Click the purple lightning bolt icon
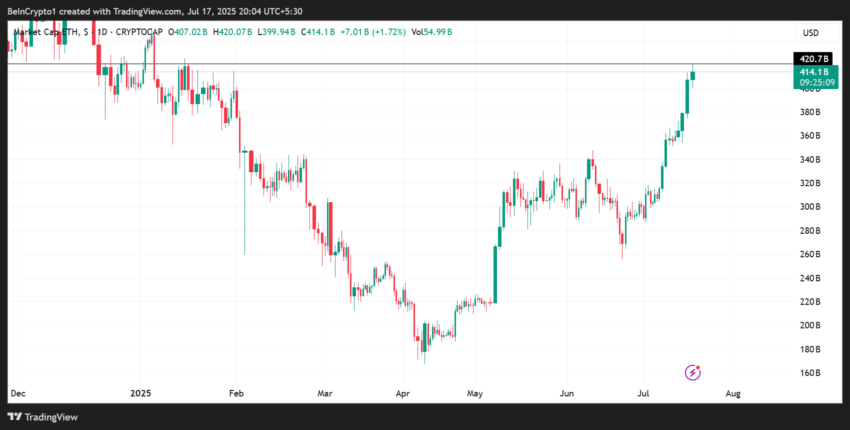Screen dimensions: 850x430 coord(693,372)
